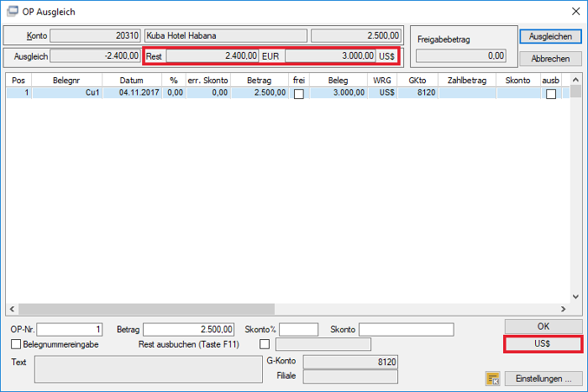Click the Konto amount field 2.500,00
Image resolution: width=588 pixels, height=392 pixels.
pyautogui.click(x=356, y=35)
